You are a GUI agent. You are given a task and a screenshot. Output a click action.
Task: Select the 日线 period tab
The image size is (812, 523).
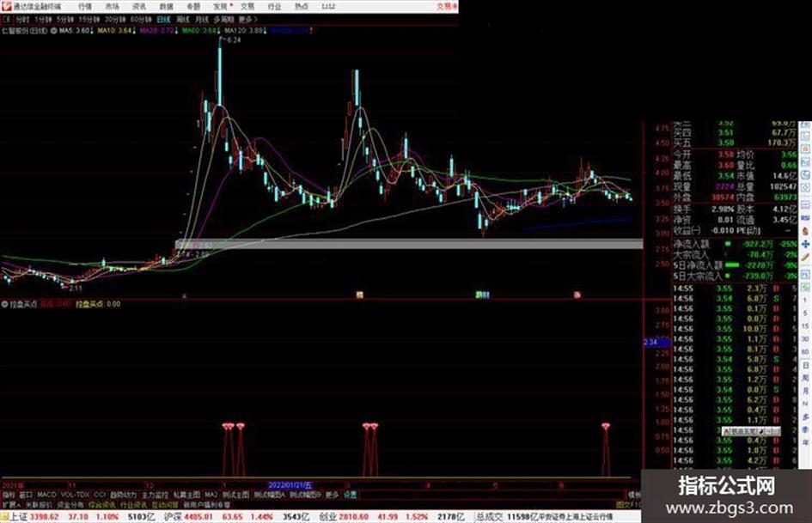point(163,19)
